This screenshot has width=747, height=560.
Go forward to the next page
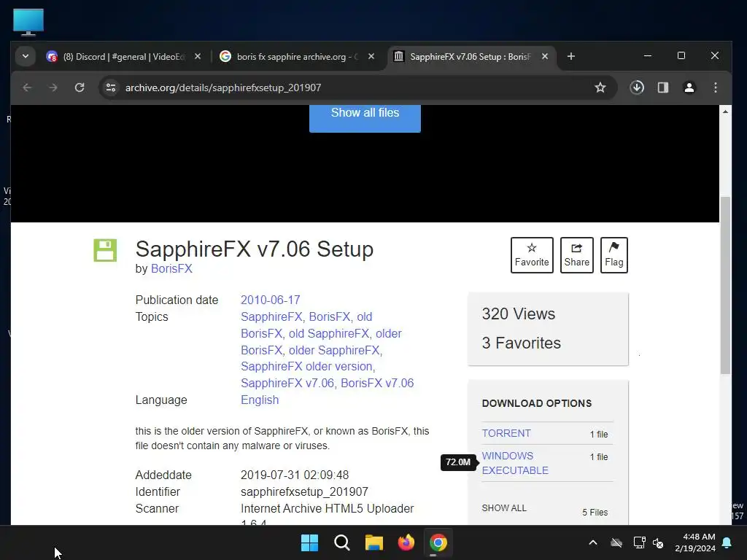[x=53, y=87]
